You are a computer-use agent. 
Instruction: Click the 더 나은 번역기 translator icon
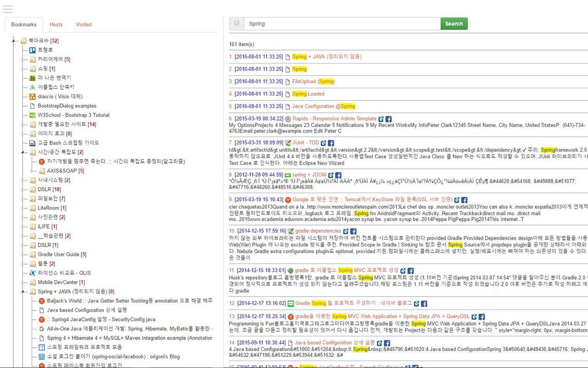33,78
